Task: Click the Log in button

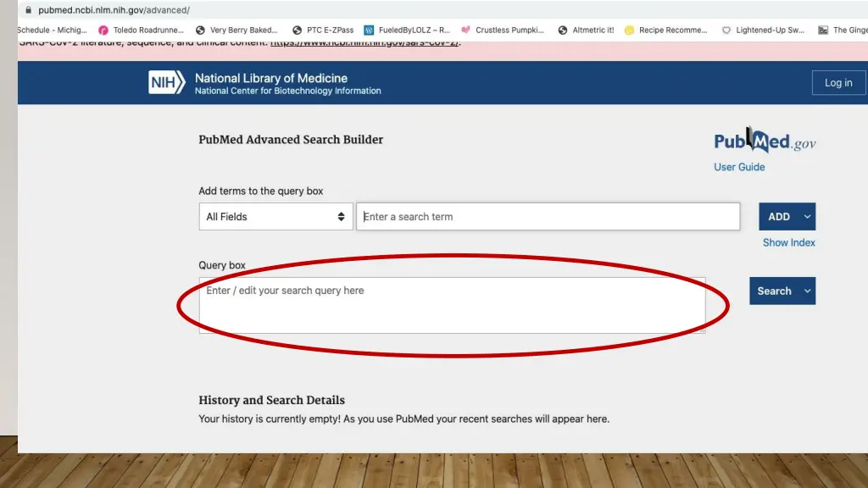Action: 838,82
